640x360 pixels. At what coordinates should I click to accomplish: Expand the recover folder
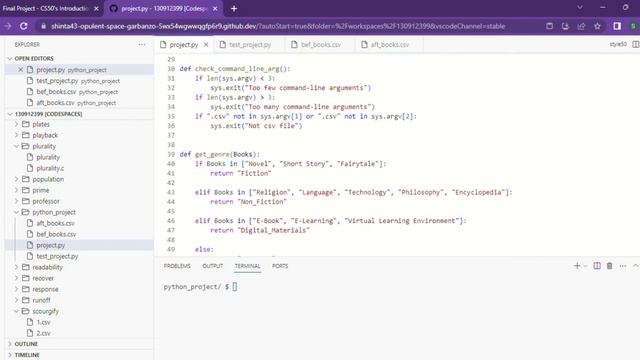coord(16,278)
